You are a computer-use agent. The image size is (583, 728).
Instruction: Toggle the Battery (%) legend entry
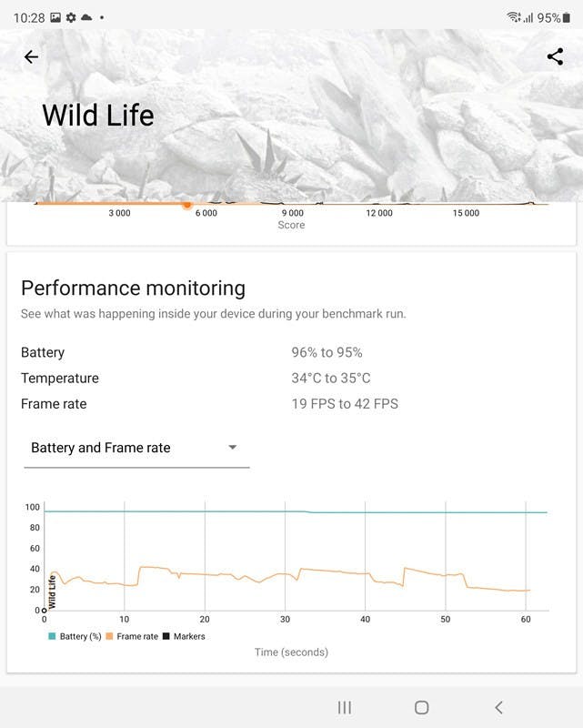click(x=75, y=636)
